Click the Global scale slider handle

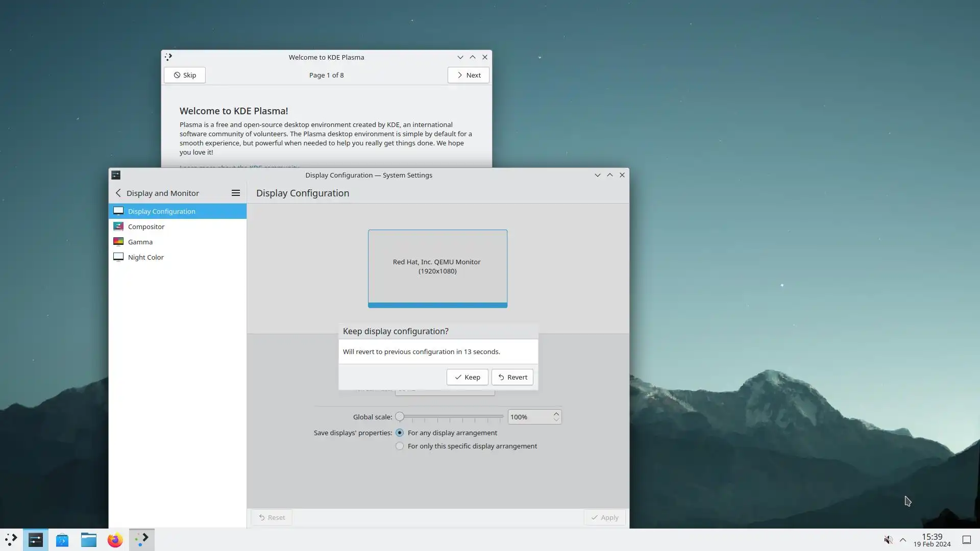pos(400,417)
